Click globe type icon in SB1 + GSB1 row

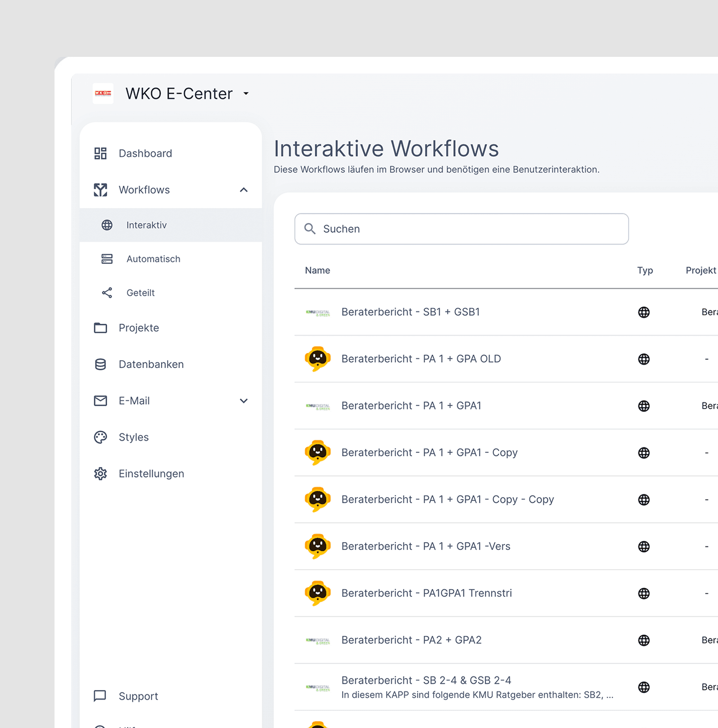coord(644,312)
